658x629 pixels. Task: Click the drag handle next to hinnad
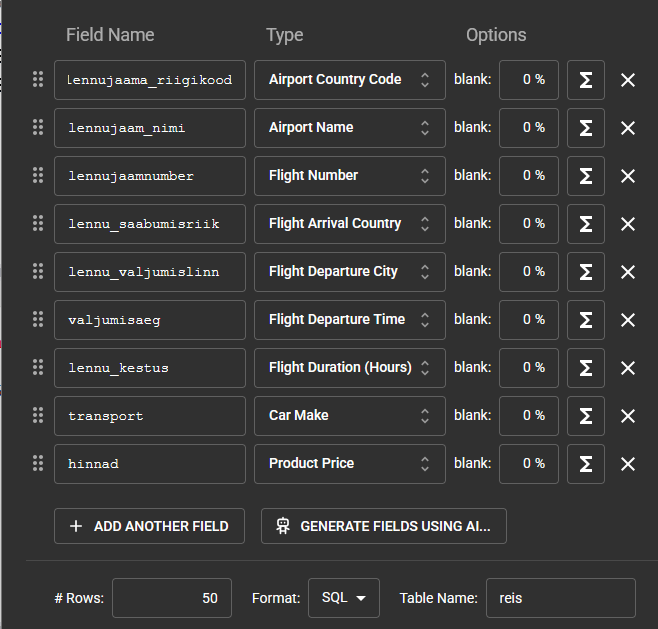coord(38,464)
